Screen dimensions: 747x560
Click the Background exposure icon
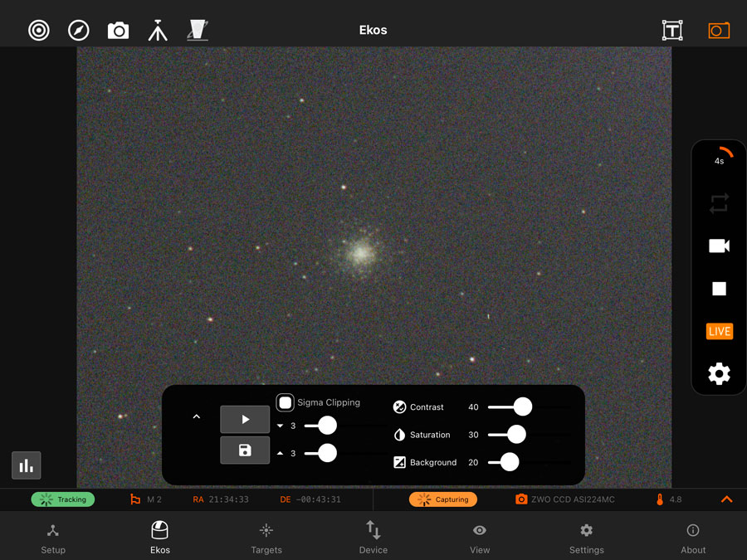coord(399,462)
